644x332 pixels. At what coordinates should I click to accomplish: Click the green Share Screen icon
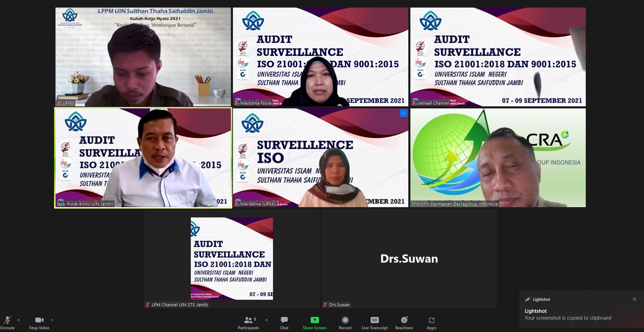tap(314, 320)
